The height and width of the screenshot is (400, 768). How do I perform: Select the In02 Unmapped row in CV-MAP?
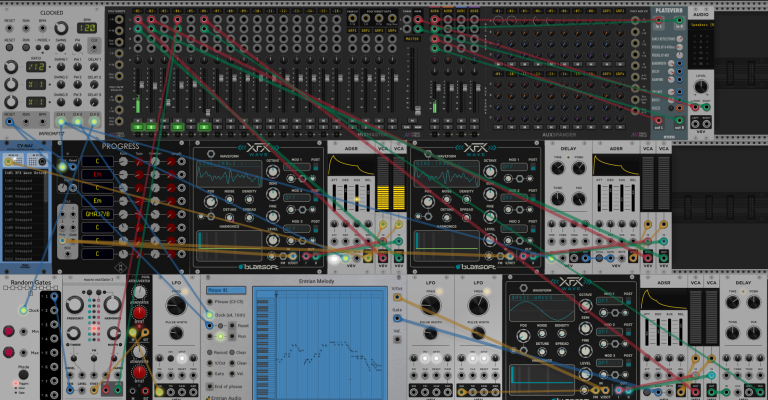[25, 181]
